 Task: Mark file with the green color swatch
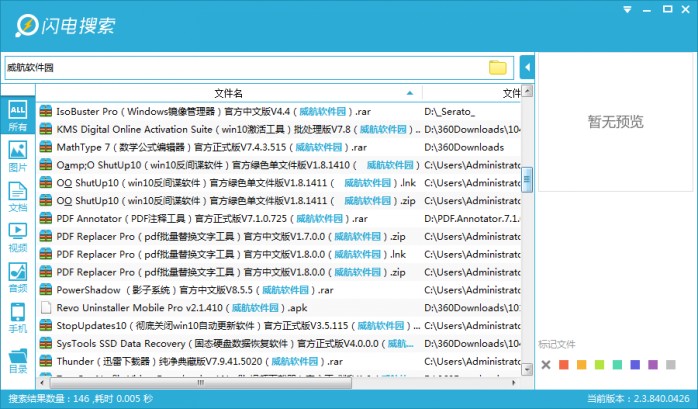(x=600, y=364)
